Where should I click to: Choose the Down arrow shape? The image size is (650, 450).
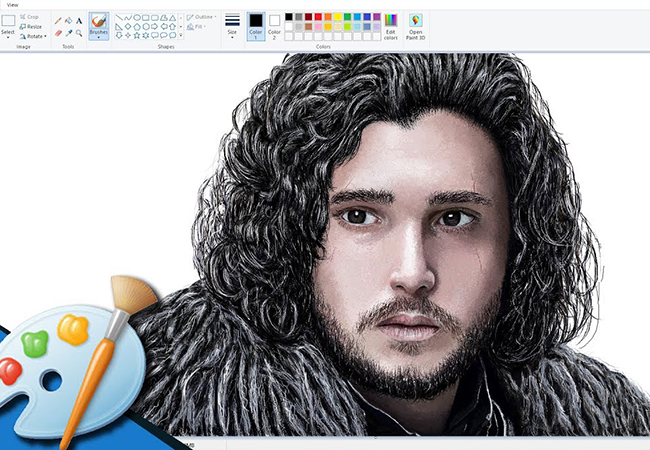119,35
